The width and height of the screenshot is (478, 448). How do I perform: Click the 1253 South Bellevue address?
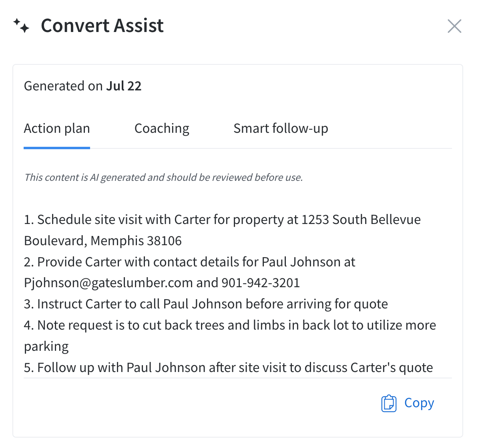(x=361, y=220)
